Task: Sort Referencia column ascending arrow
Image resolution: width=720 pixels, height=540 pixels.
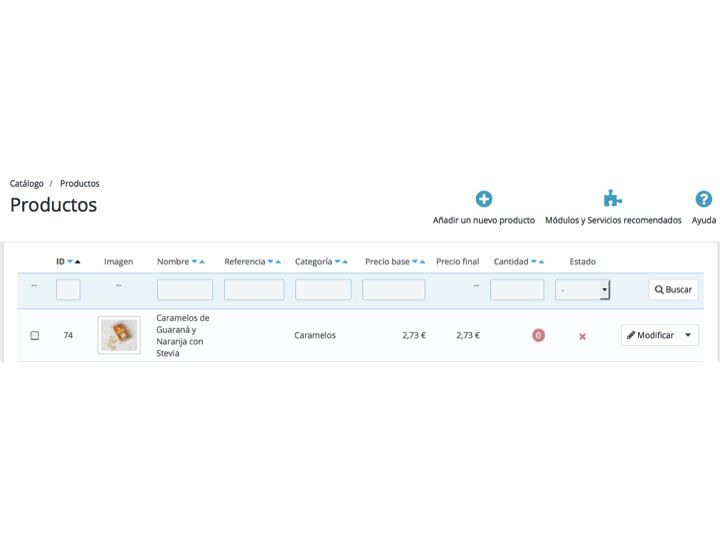Action: coord(278,262)
